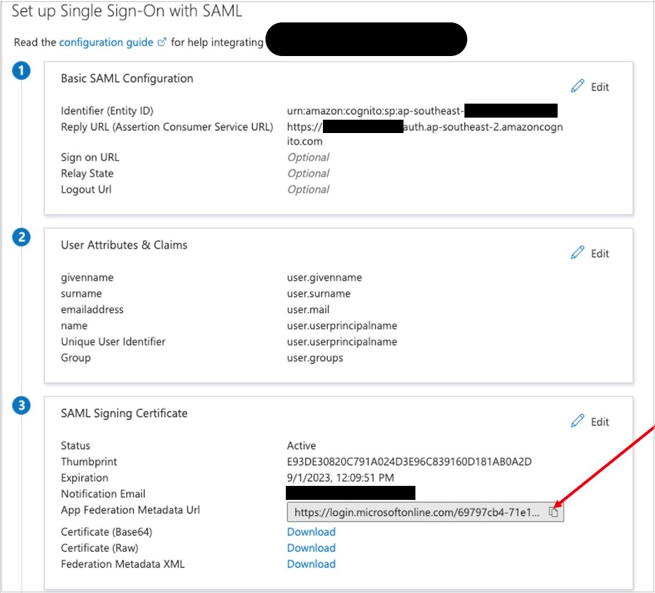Screen dimensions: 655x593
Task: Edit the SAML Signing Certificate section
Action: 590,422
